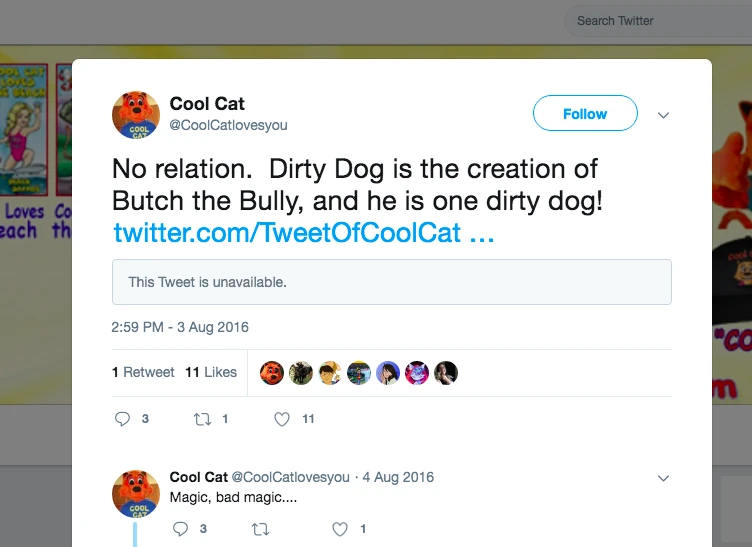The height and width of the screenshot is (547, 752).
Task: Open the 4 Aug 2016 reply timestamp
Action: pyautogui.click(x=398, y=477)
